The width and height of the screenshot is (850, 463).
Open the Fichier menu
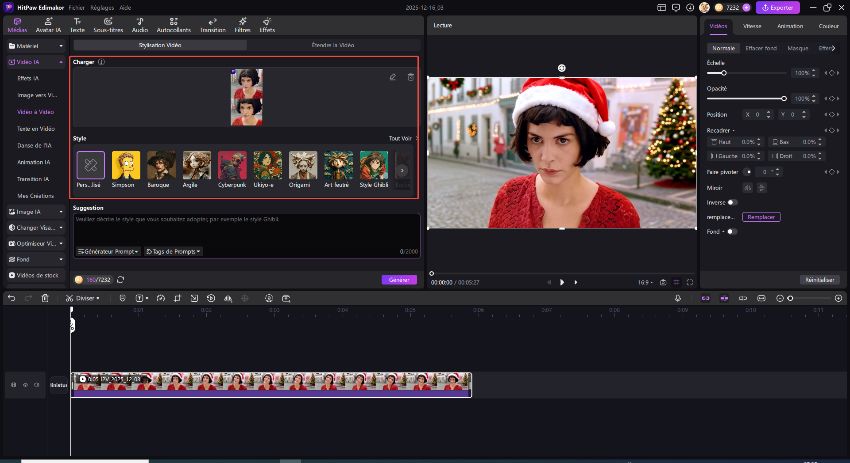[77, 7]
